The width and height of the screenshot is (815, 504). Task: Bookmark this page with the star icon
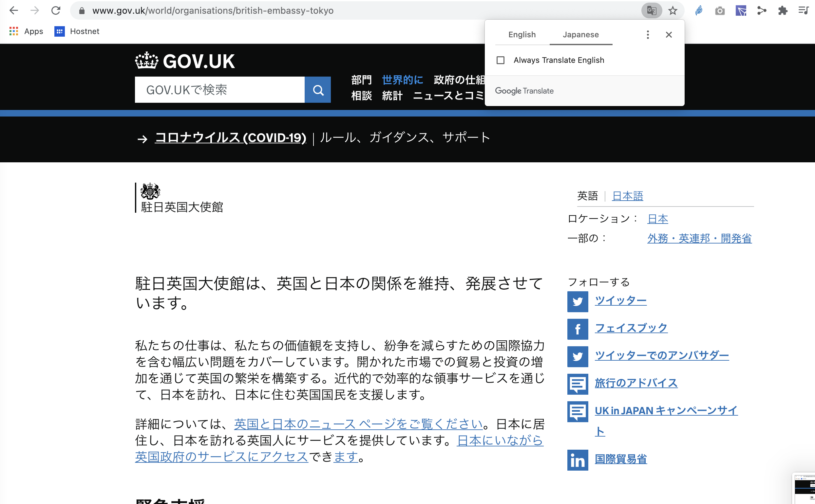point(673,11)
